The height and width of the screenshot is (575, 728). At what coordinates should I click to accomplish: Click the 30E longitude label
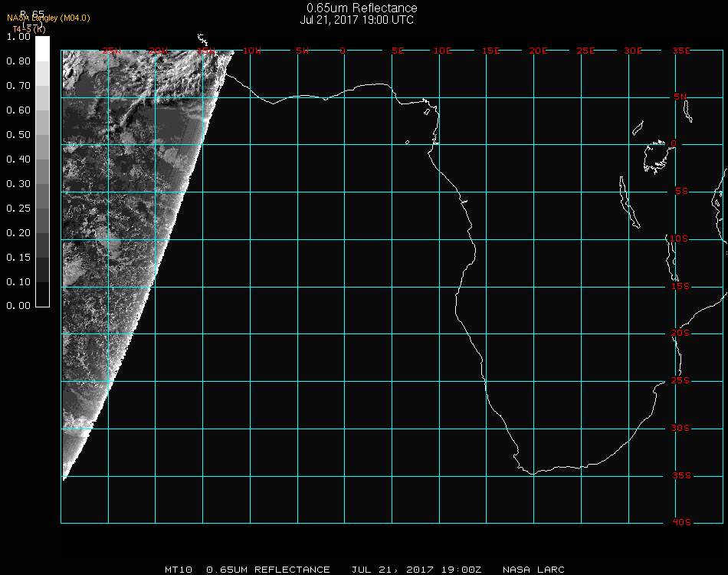pyautogui.click(x=633, y=51)
